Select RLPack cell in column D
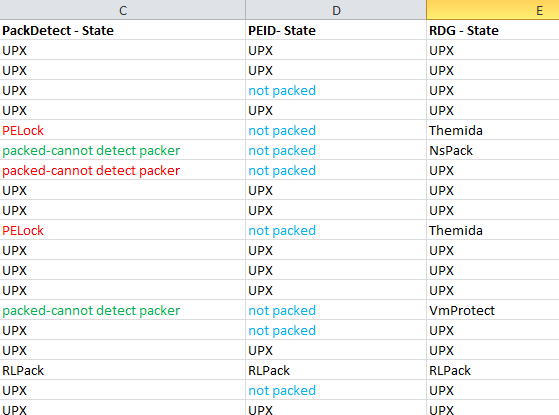The width and height of the screenshot is (559, 415). (336, 370)
